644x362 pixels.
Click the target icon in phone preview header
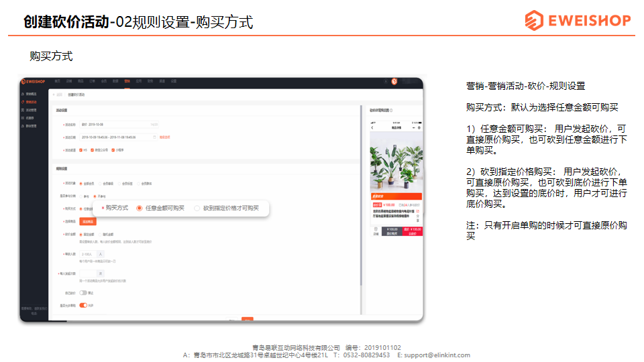coord(419,127)
